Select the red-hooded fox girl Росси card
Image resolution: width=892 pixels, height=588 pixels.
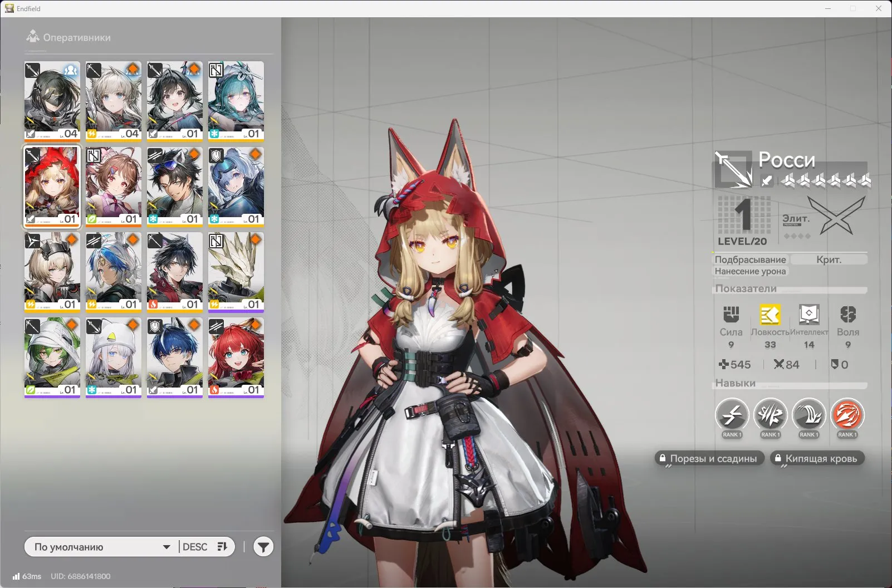tap(52, 186)
